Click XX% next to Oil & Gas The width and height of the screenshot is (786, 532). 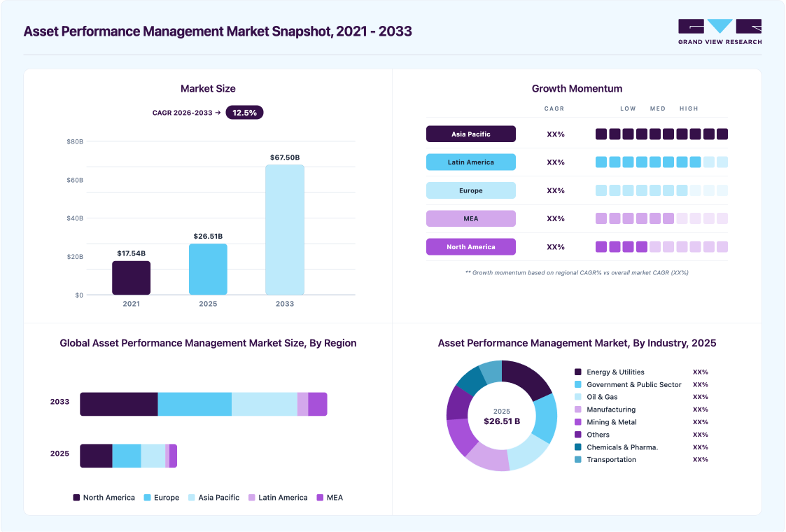(701, 397)
